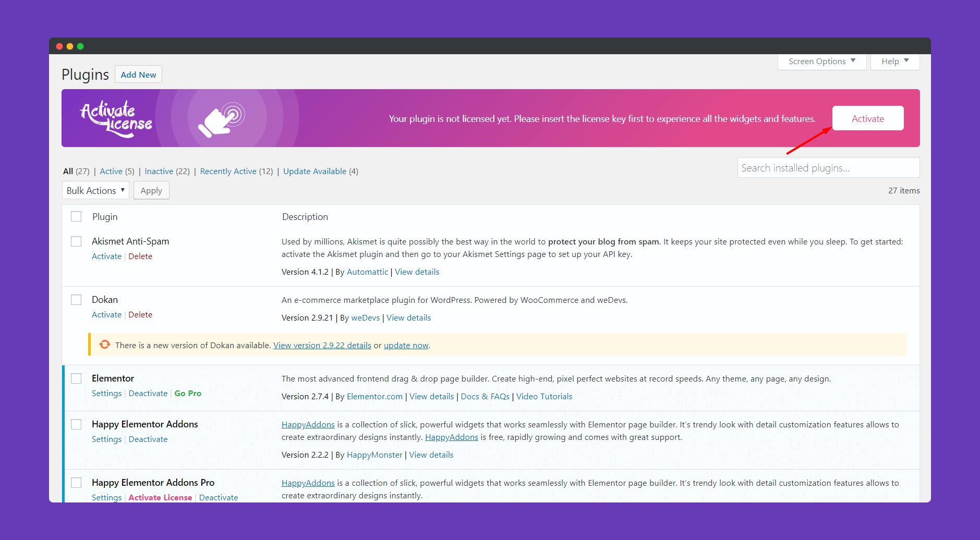Click Activate License under Happy Elementor Addons Pro
The image size is (980, 540).
160,497
